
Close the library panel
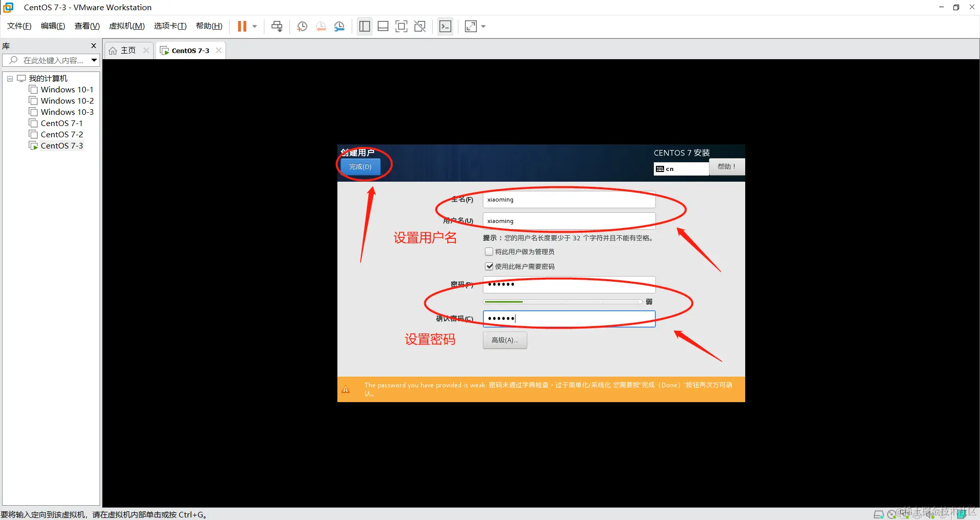[x=93, y=46]
